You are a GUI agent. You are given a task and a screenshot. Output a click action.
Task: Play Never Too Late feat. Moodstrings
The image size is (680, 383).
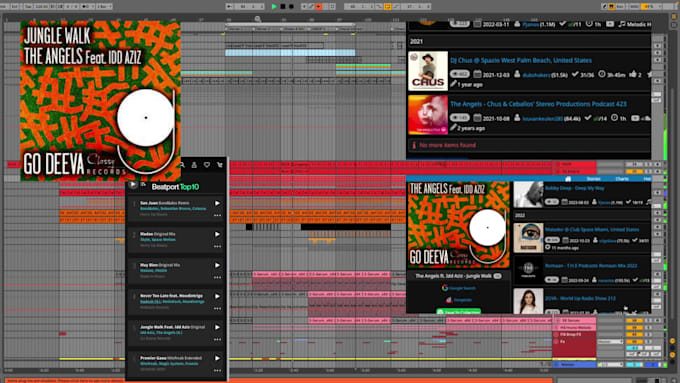(x=217, y=296)
